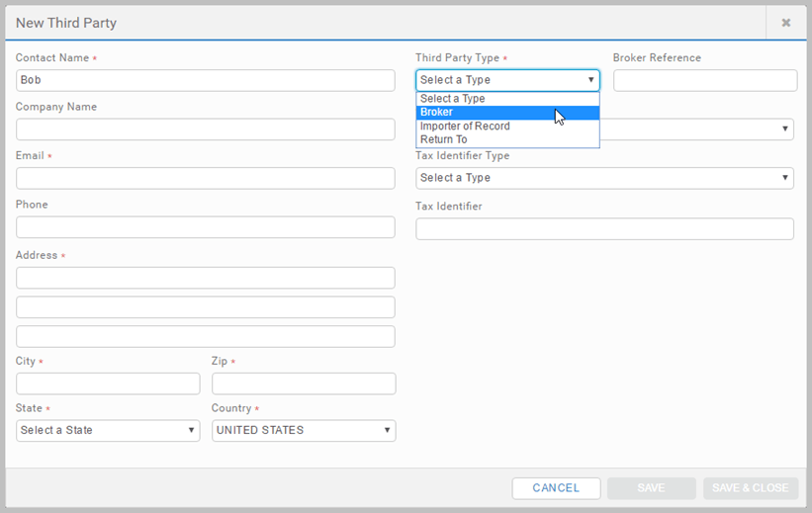Click the Tax Identifier Type label
This screenshot has height=513, width=812.
click(x=463, y=156)
